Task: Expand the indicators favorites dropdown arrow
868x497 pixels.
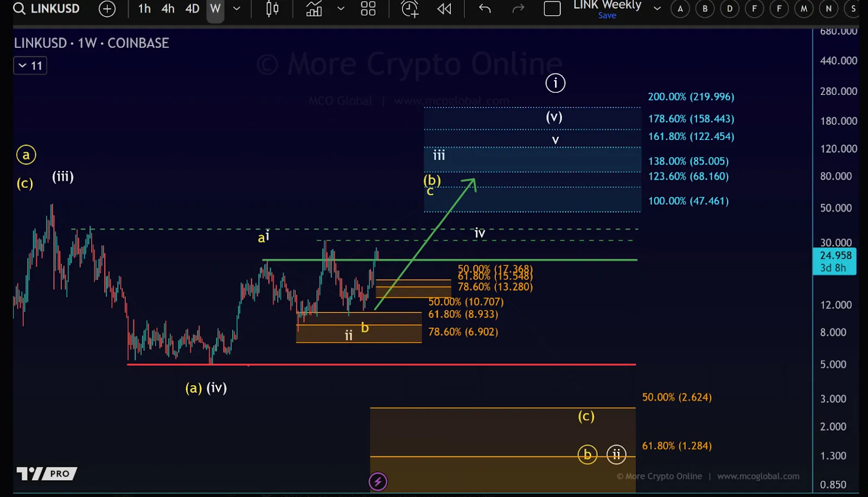Action: 341,9
